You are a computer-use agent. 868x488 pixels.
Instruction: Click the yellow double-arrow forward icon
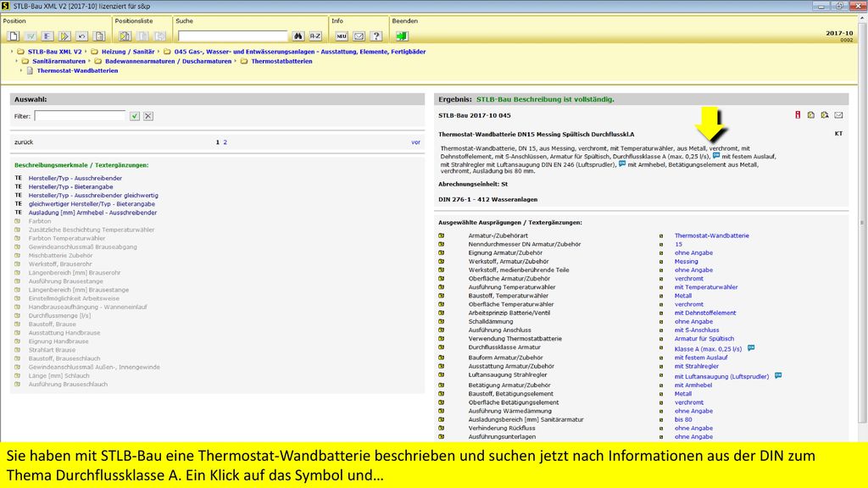[x=64, y=36]
